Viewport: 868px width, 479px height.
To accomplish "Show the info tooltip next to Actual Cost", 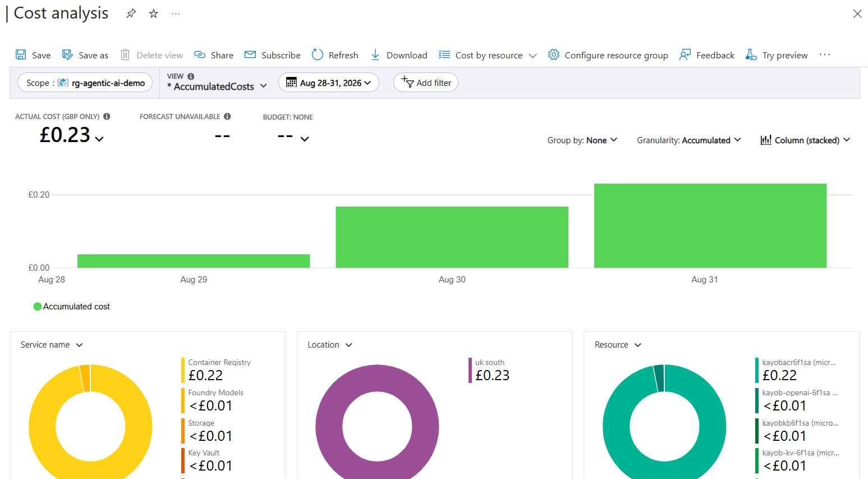I will point(107,116).
